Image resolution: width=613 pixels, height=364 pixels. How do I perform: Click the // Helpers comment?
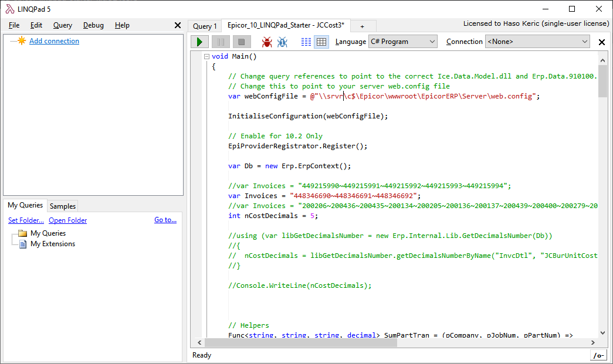point(249,325)
